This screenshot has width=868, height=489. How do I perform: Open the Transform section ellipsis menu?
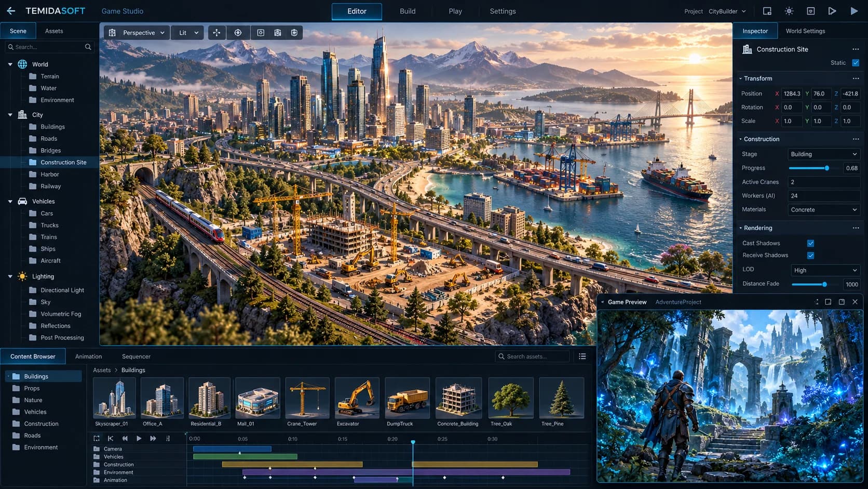(x=856, y=78)
